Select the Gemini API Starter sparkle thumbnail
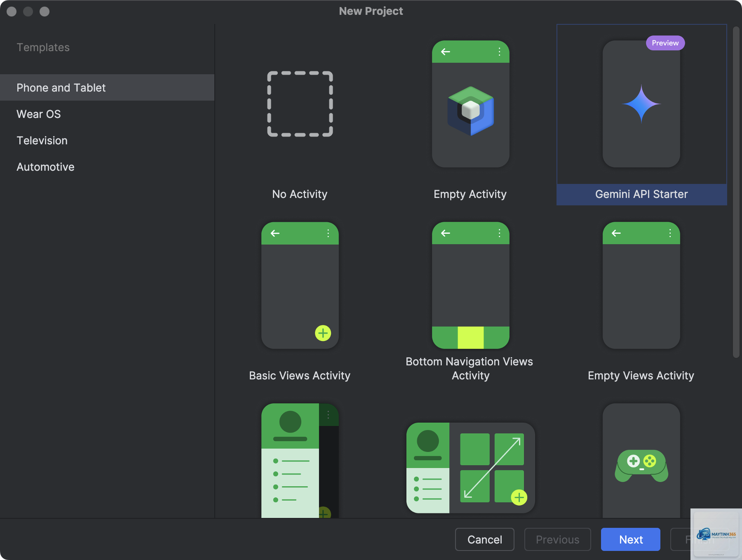The height and width of the screenshot is (560, 742). (641, 104)
